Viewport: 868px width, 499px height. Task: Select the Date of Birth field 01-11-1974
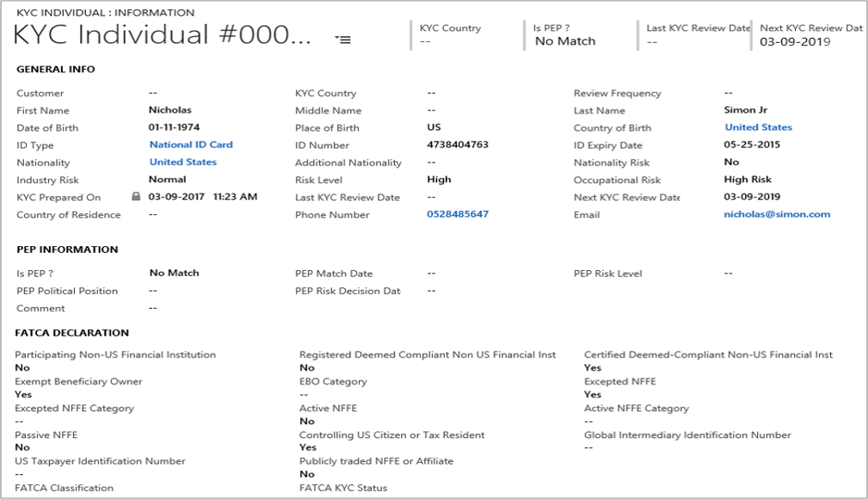[x=174, y=127]
